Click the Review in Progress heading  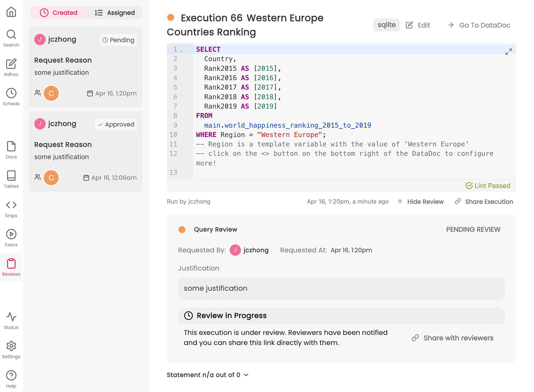click(x=232, y=316)
